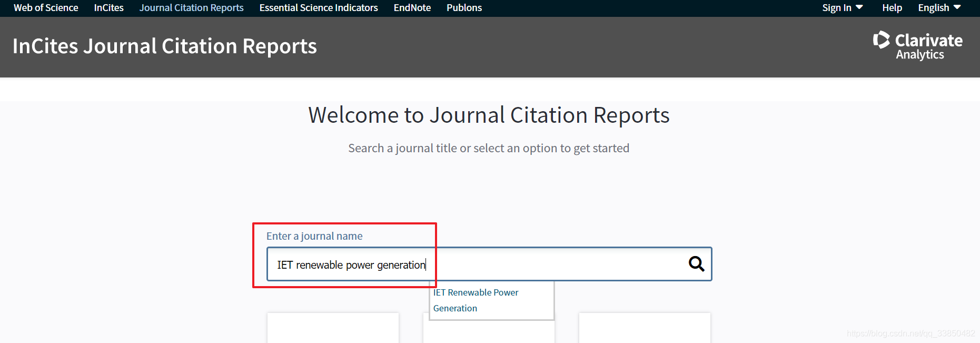Select the IET Renewable Power Generation suggestion
Screen dimensions: 980x343
click(491, 300)
